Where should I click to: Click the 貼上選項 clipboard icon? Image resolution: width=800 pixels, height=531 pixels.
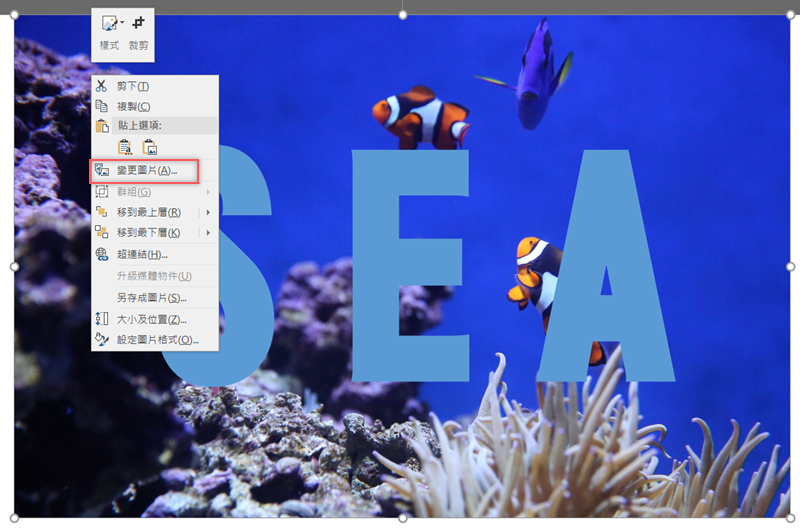(102, 125)
